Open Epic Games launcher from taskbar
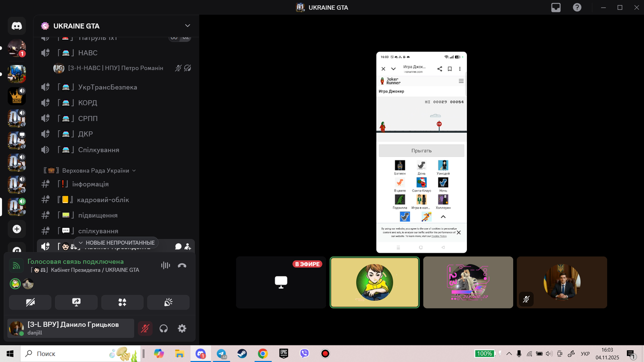The width and height of the screenshot is (644, 362). 284,353
